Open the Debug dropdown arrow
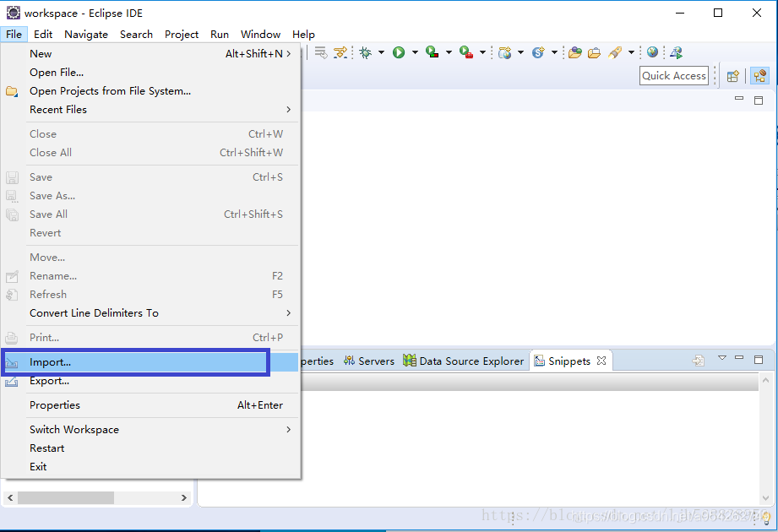The image size is (778, 532). 381,52
